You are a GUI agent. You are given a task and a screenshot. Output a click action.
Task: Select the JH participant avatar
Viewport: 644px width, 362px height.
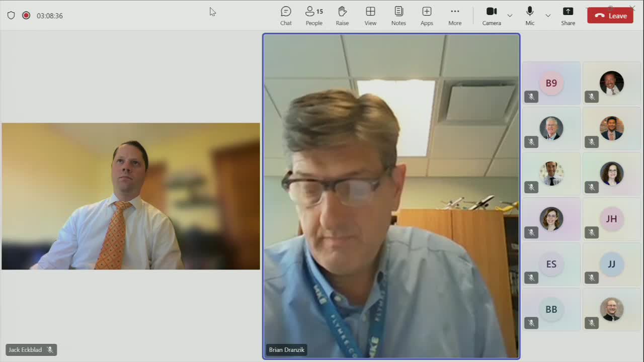612,219
